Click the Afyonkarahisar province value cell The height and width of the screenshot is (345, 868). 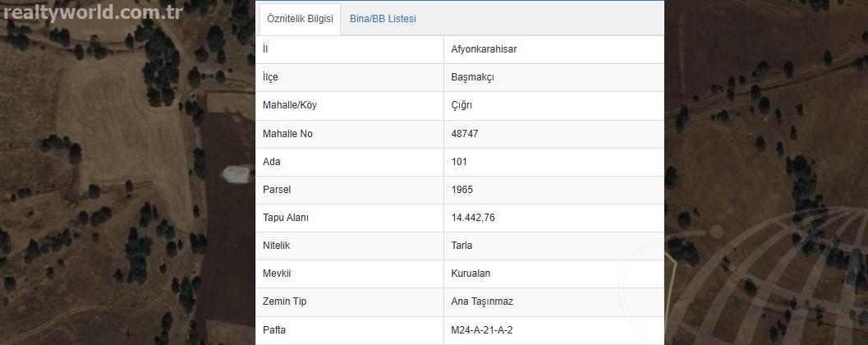click(553, 49)
